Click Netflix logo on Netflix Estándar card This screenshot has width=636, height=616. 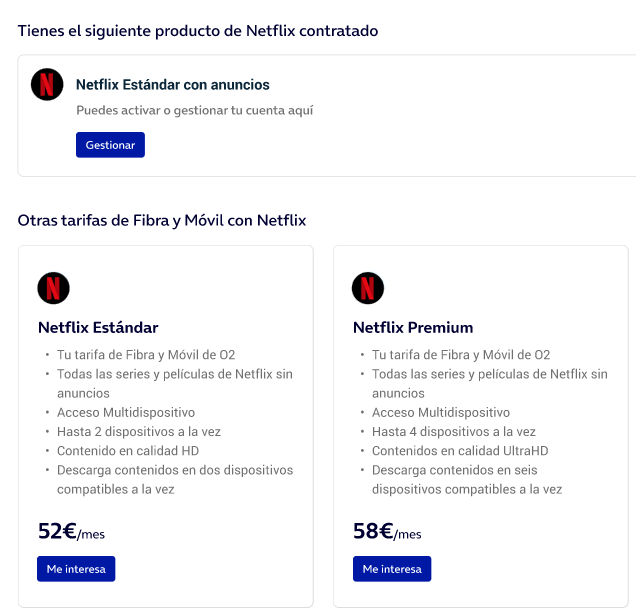[54, 288]
